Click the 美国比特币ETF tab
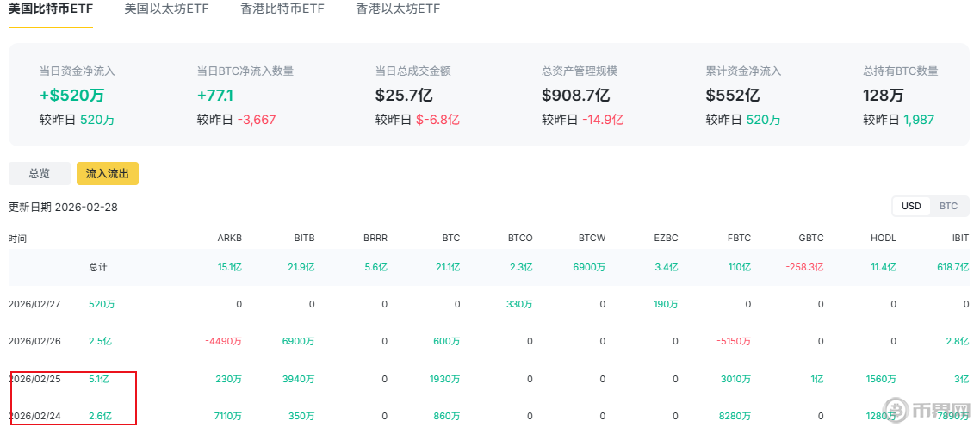 click(51, 9)
